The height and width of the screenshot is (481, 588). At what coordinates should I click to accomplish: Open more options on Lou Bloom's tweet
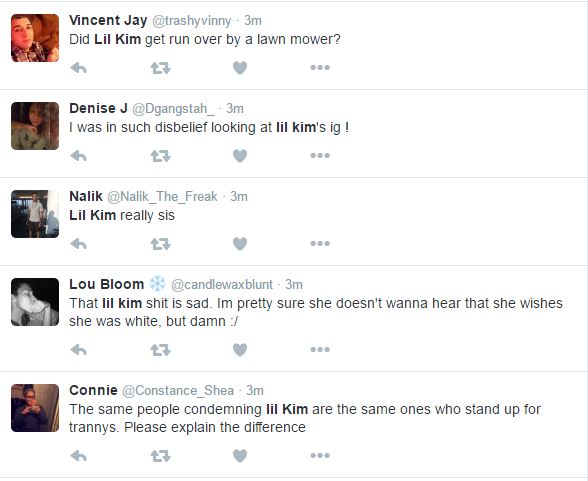(320, 349)
